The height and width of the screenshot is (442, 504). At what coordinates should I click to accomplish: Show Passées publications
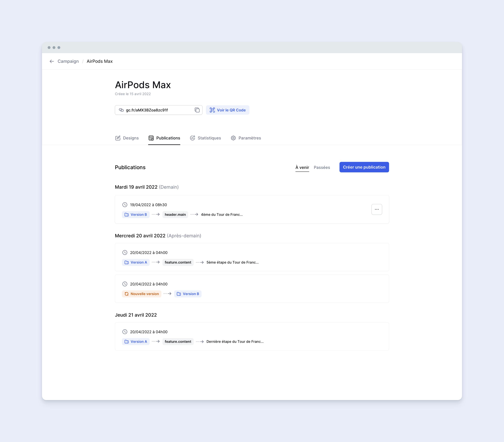322,167
